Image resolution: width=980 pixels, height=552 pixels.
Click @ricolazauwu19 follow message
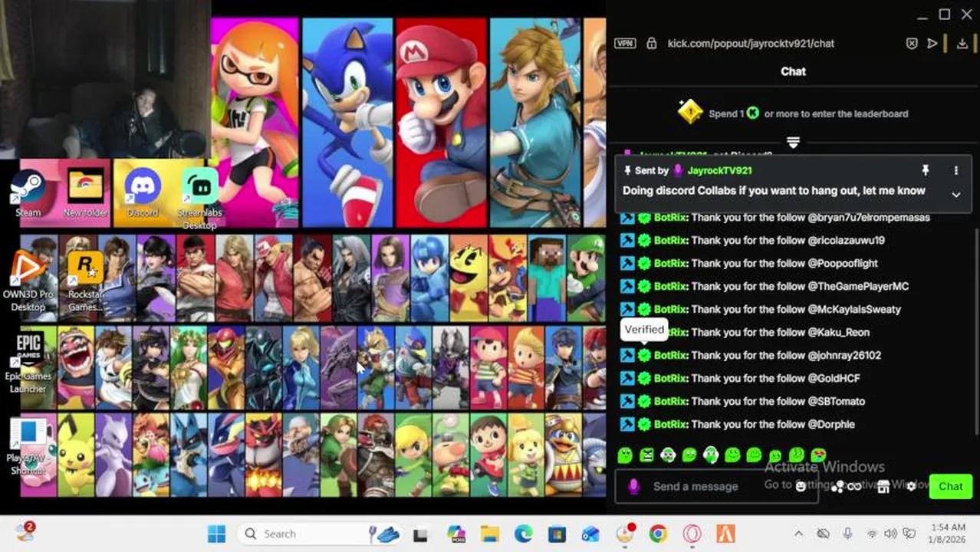coord(751,240)
